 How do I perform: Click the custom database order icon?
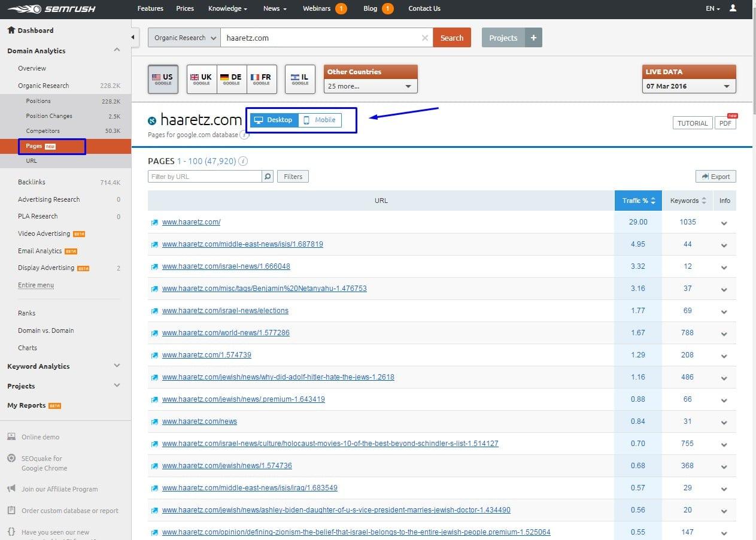(x=11, y=511)
